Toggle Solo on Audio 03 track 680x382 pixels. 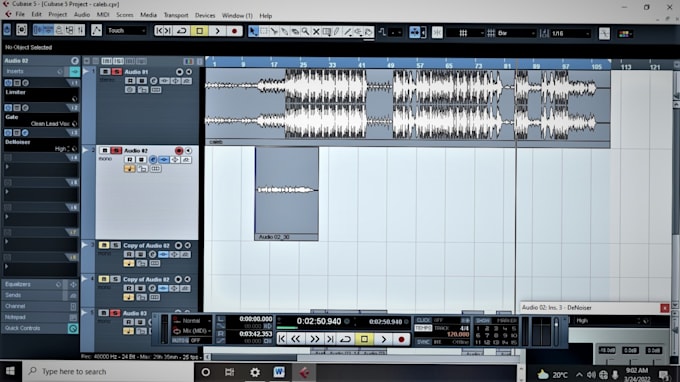pos(115,313)
